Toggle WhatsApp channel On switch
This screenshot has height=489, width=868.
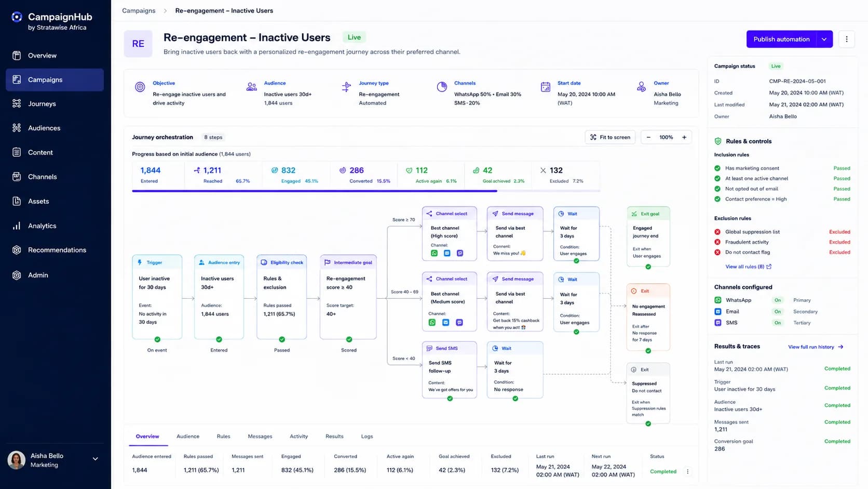pos(778,300)
